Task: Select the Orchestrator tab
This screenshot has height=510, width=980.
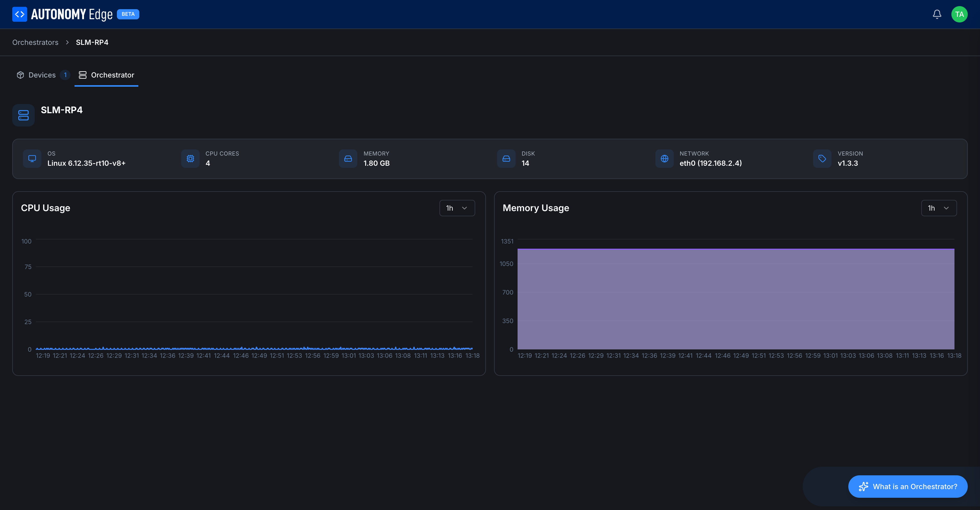Action: 106,75
